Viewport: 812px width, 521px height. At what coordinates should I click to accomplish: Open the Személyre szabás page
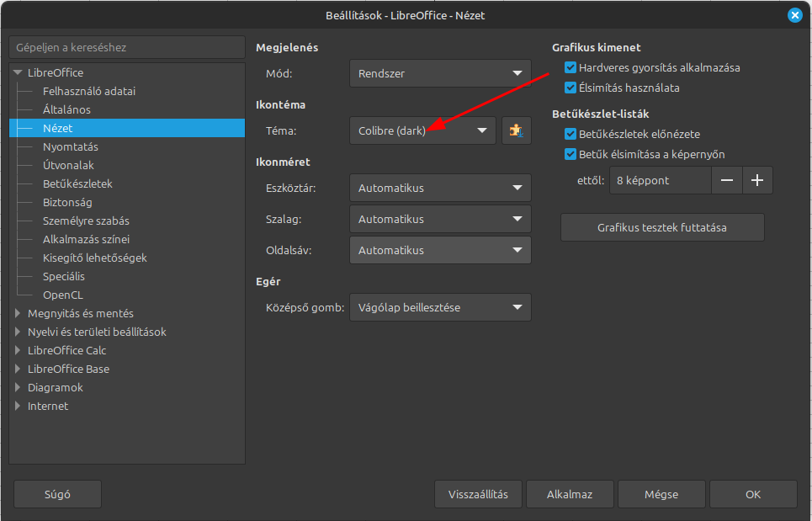tap(86, 221)
